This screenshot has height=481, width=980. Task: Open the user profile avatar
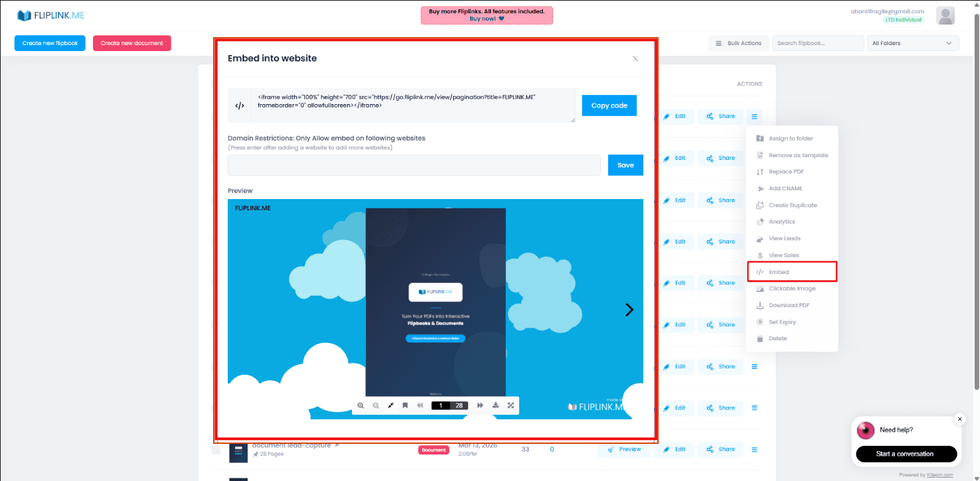pyautogui.click(x=945, y=15)
